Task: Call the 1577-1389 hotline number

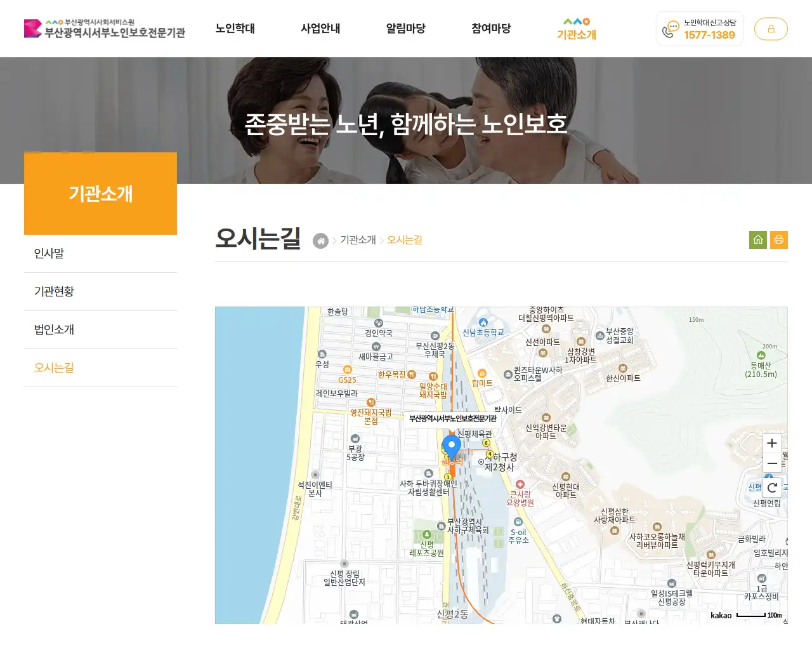Action: [x=709, y=36]
